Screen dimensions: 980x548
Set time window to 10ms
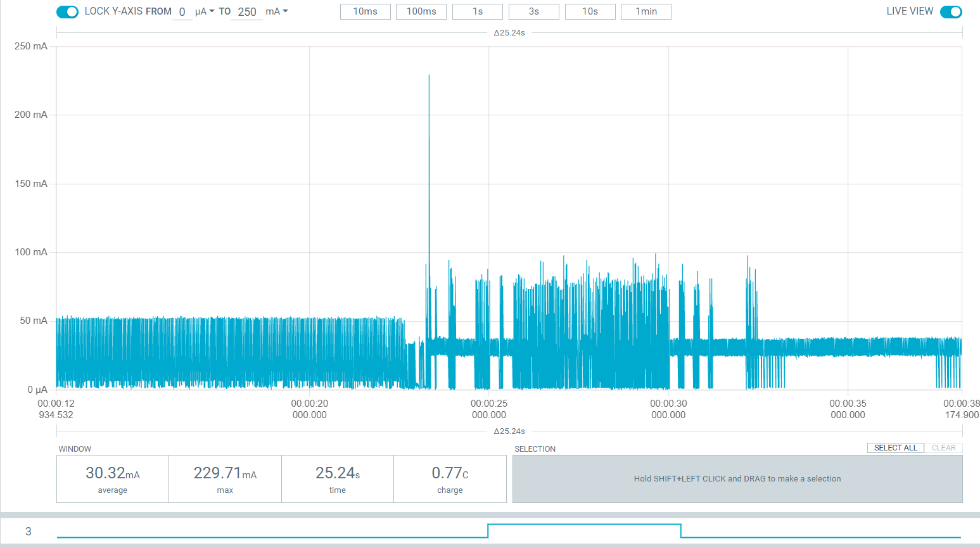tap(366, 11)
